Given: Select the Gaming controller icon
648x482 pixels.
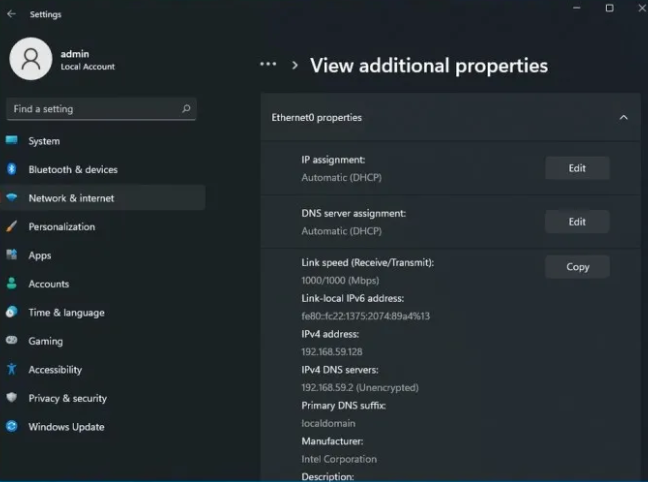Looking at the screenshot, I should point(12,341).
